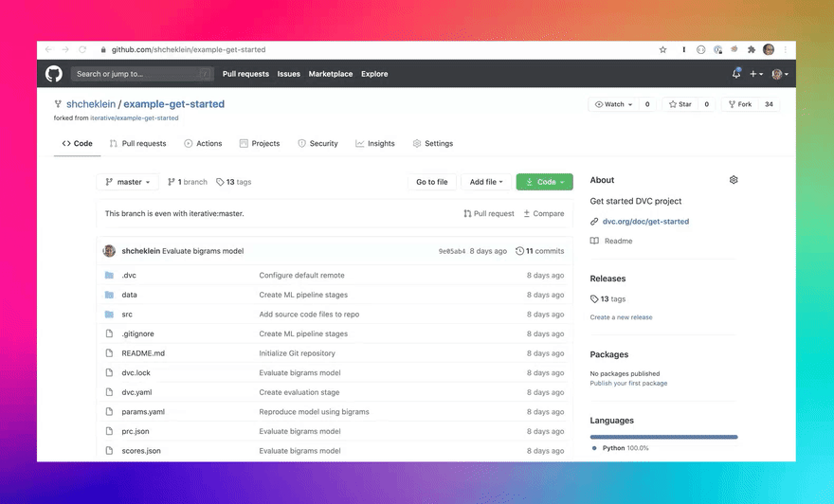Select the Insights tab
The height and width of the screenshot is (504, 834).
[375, 144]
